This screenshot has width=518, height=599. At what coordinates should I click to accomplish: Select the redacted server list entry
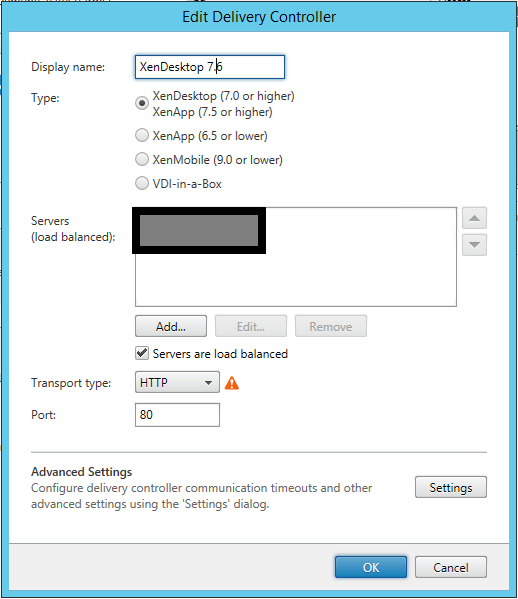click(199, 230)
